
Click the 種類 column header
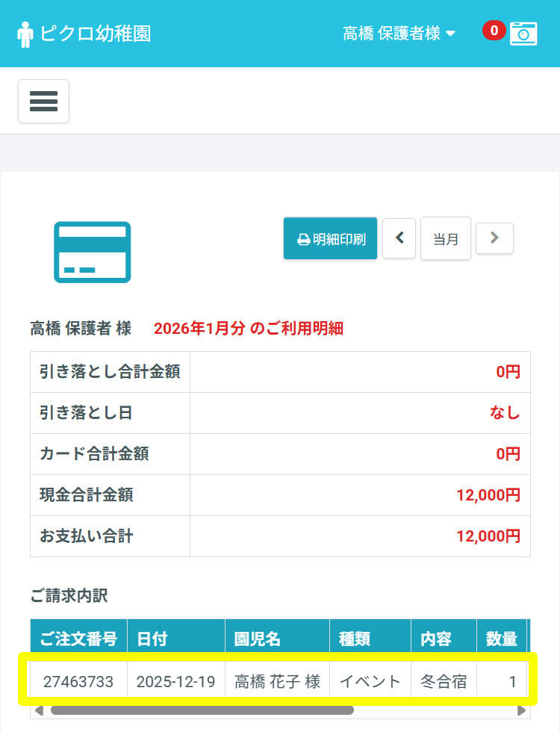pos(370,639)
